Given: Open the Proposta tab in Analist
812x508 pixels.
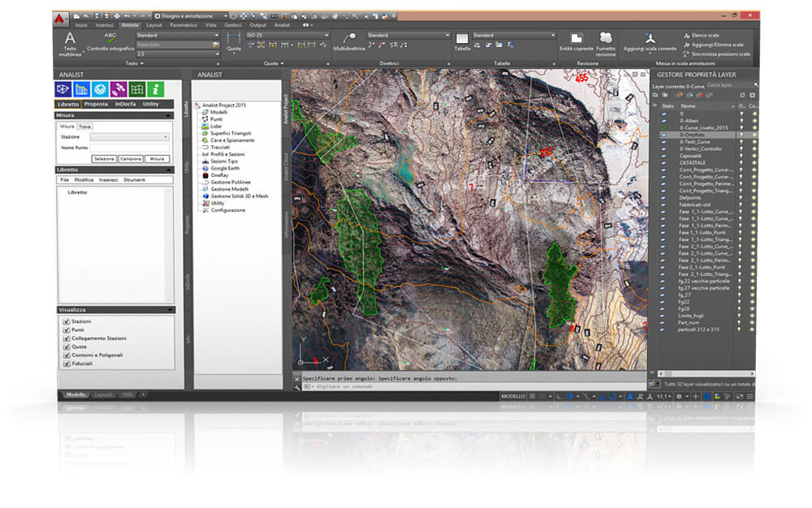Looking at the screenshot, I should [96, 105].
